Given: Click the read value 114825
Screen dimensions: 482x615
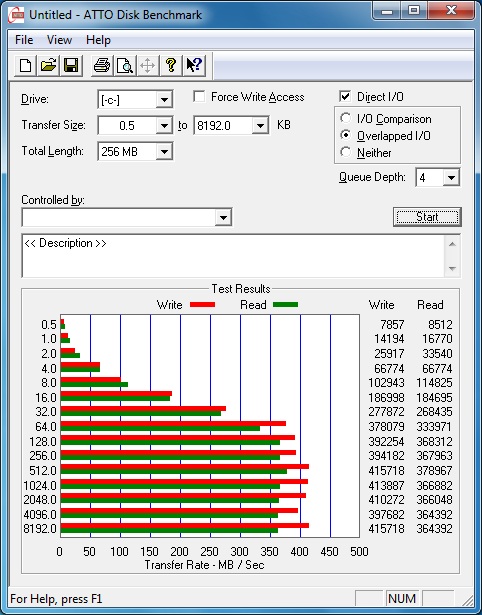Looking at the screenshot, I should [x=434, y=382].
